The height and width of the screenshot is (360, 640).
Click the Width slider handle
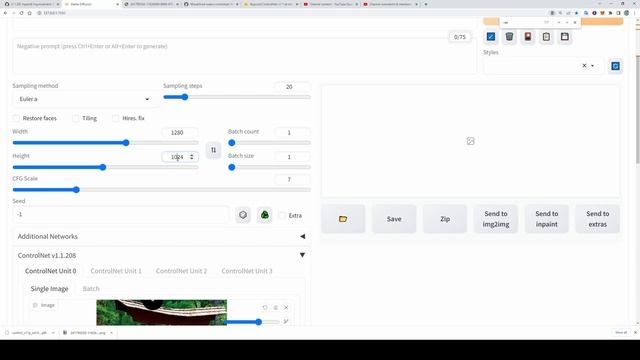click(126, 143)
